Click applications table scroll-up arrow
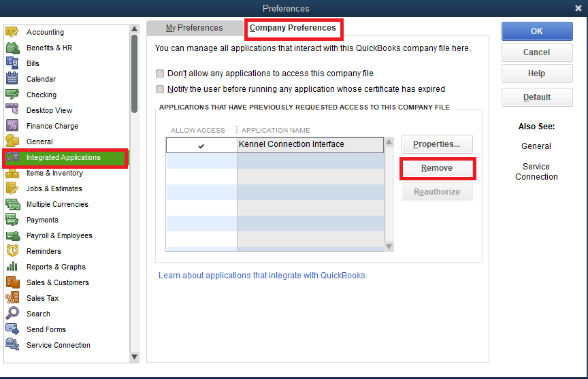The height and width of the screenshot is (379, 588). [389, 142]
